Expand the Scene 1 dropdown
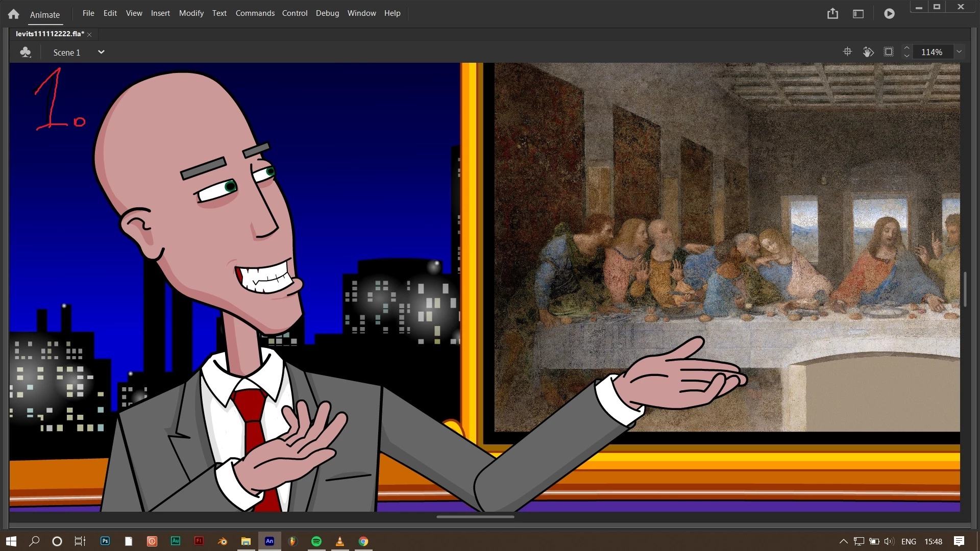The image size is (980, 551). click(101, 52)
